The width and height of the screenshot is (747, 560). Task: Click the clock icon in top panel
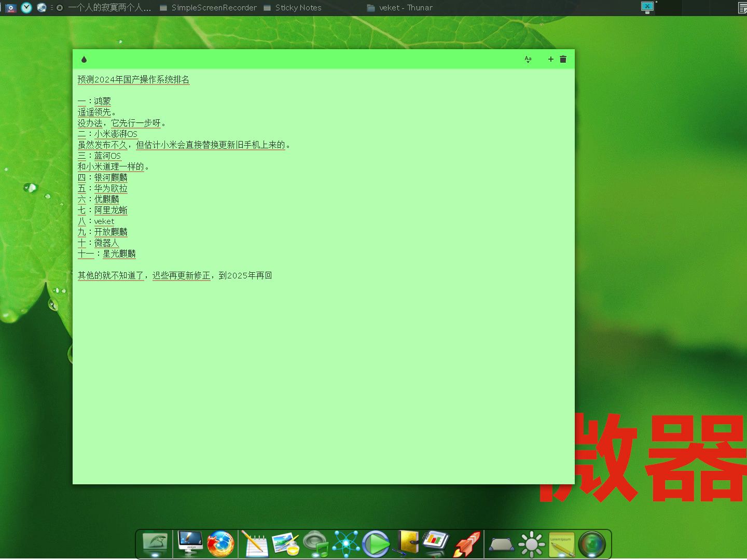click(x=26, y=8)
